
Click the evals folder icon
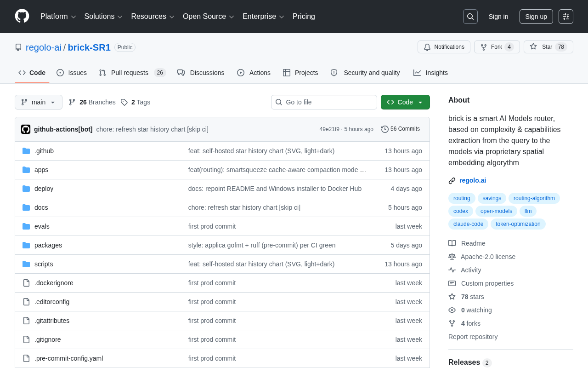point(26,226)
